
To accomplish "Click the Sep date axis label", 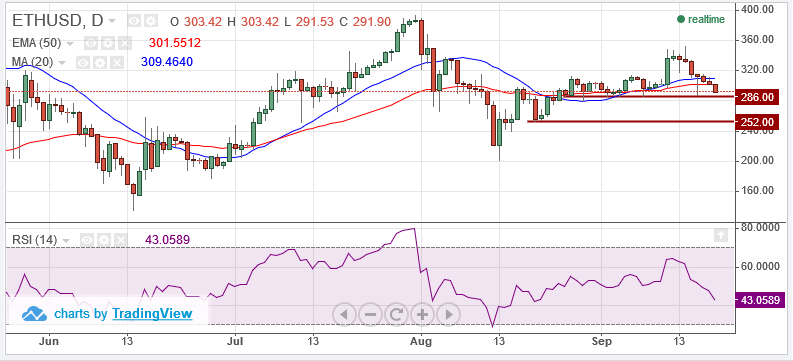I will 601,341.
